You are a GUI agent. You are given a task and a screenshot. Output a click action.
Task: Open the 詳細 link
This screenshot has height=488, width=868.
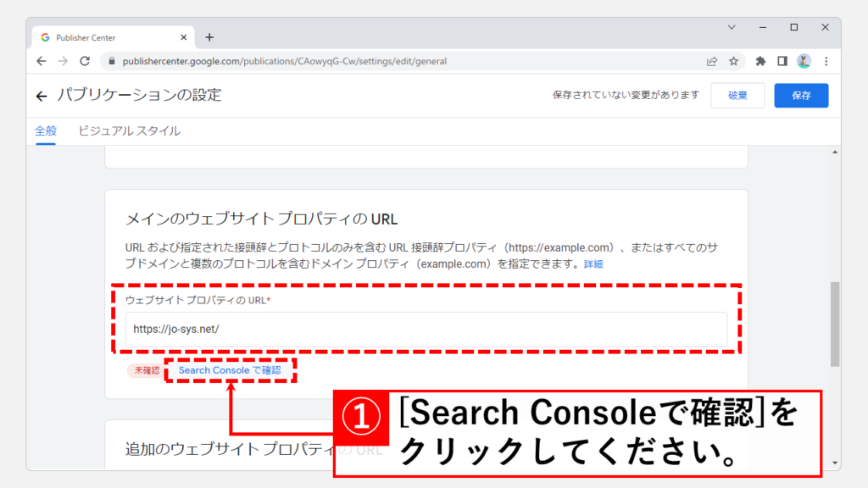(593, 264)
